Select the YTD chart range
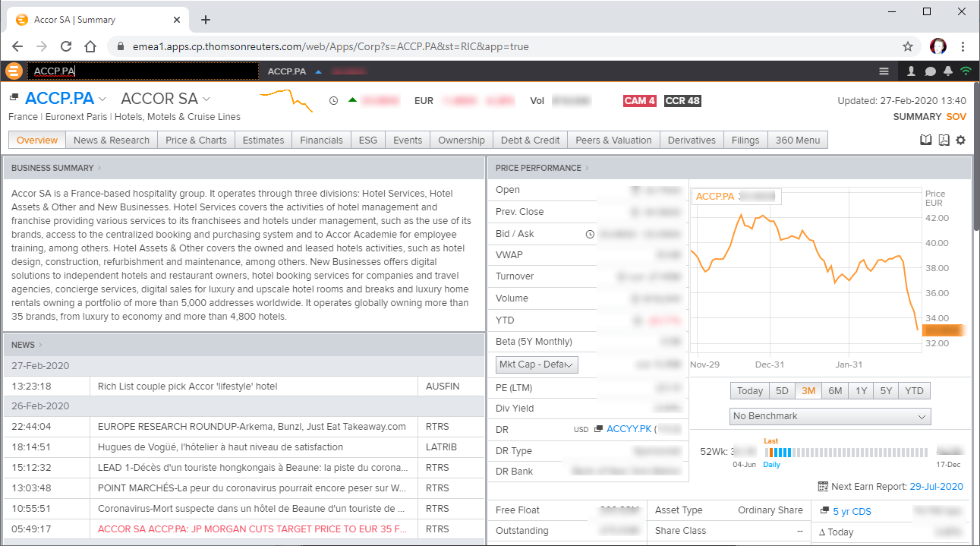Image resolution: width=980 pixels, height=546 pixels. (x=915, y=390)
